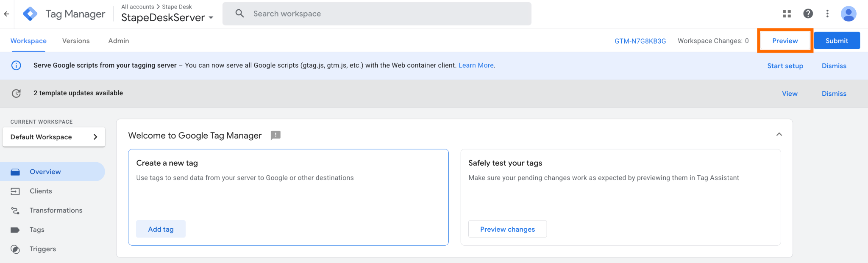Open the help question mark icon
This screenshot has height=263, width=868.
pyautogui.click(x=808, y=14)
